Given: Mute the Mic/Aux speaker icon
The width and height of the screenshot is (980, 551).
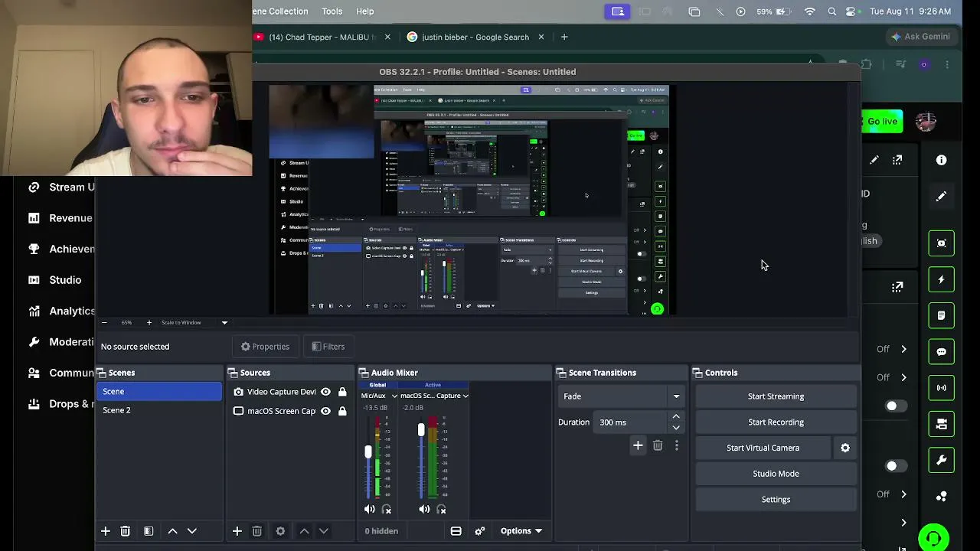Looking at the screenshot, I should [x=370, y=510].
